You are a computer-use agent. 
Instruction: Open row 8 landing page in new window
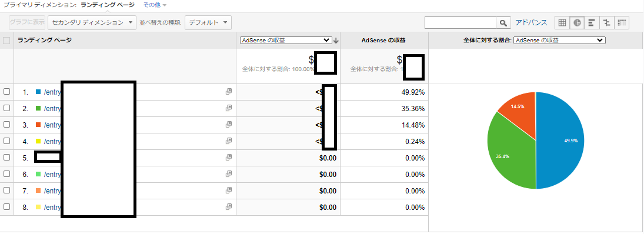(x=229, y=207)
